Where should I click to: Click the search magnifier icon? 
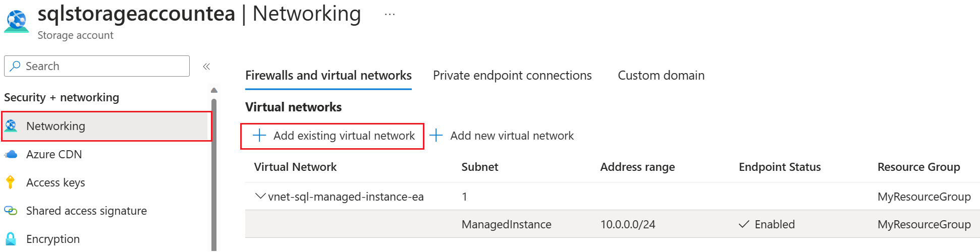(x=16, y=66)
